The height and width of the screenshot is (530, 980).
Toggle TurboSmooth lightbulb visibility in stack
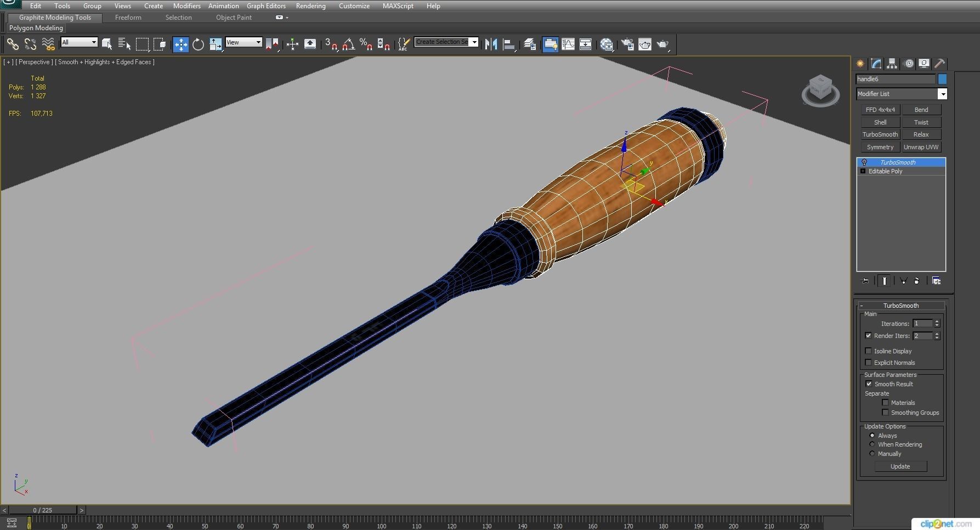pyautogui.click(x=864, y=162)
